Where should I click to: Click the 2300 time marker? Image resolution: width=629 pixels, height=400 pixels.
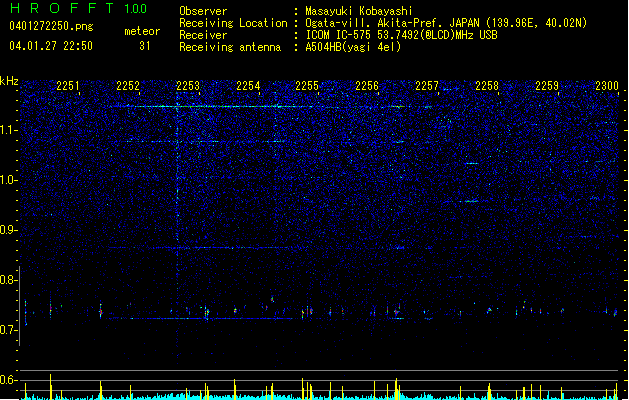click(x=607, y=86)
